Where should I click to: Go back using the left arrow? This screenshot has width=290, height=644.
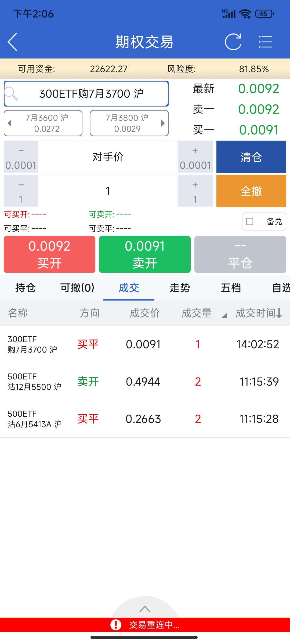coord(13,42)
